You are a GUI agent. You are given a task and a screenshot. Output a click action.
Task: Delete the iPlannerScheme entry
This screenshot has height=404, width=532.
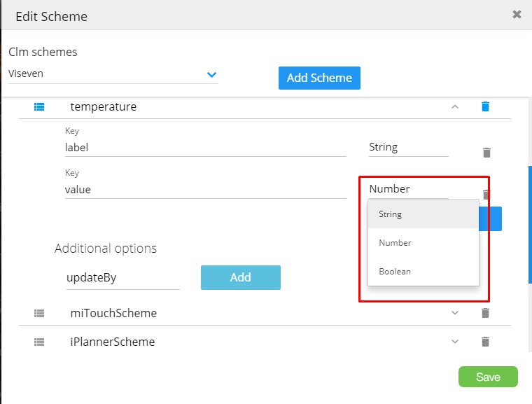click(485, 342)
